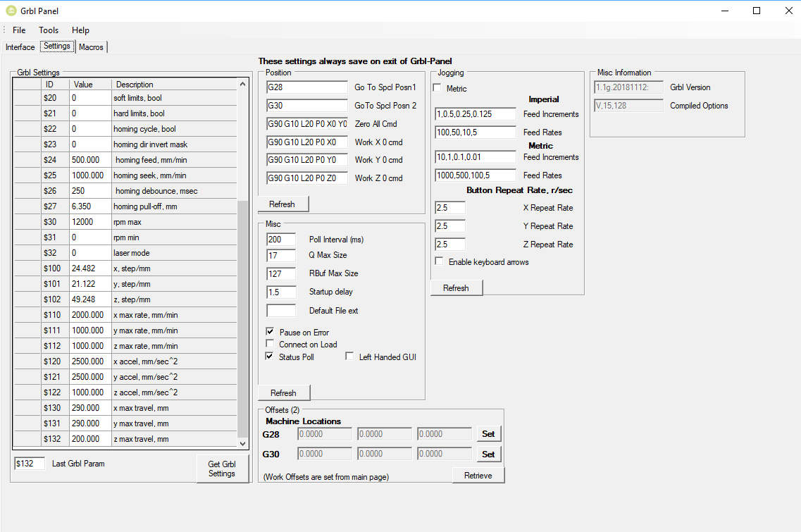The image size is (801, 532).
Task: Open the Help menu
Action: pos(80,30)
